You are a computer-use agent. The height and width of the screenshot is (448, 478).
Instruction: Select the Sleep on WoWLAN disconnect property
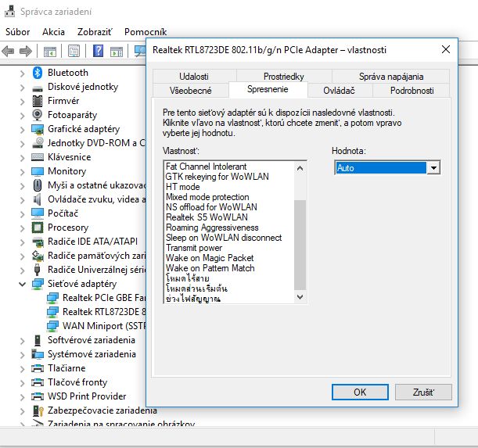click(x=224, y=238)
